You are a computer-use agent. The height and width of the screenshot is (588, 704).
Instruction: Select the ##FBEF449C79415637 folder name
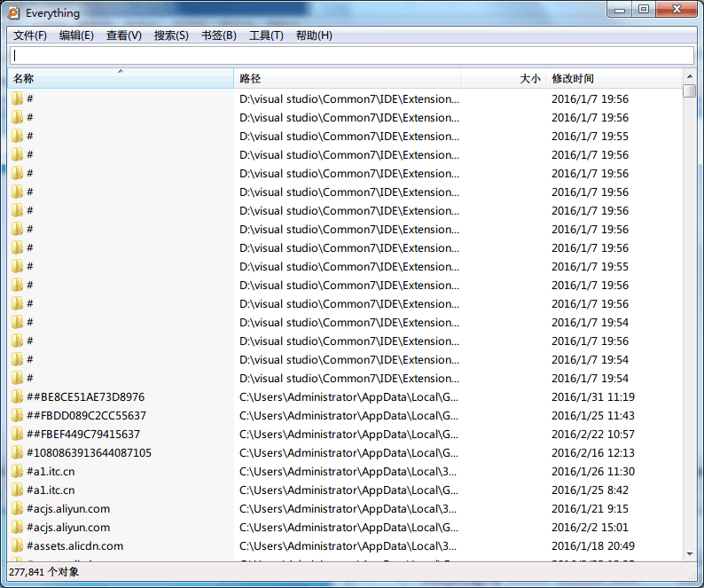pos(83,435)
